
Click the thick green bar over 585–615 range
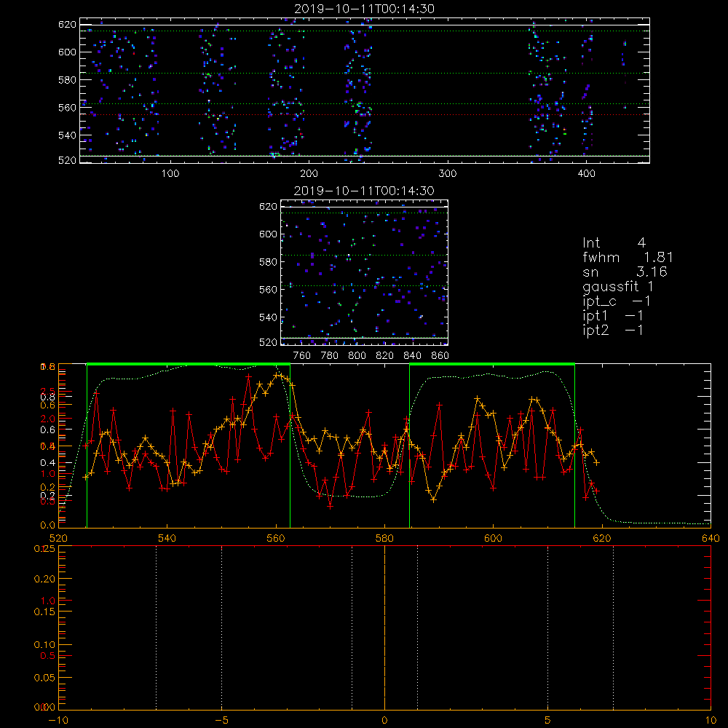pos(492,365)
